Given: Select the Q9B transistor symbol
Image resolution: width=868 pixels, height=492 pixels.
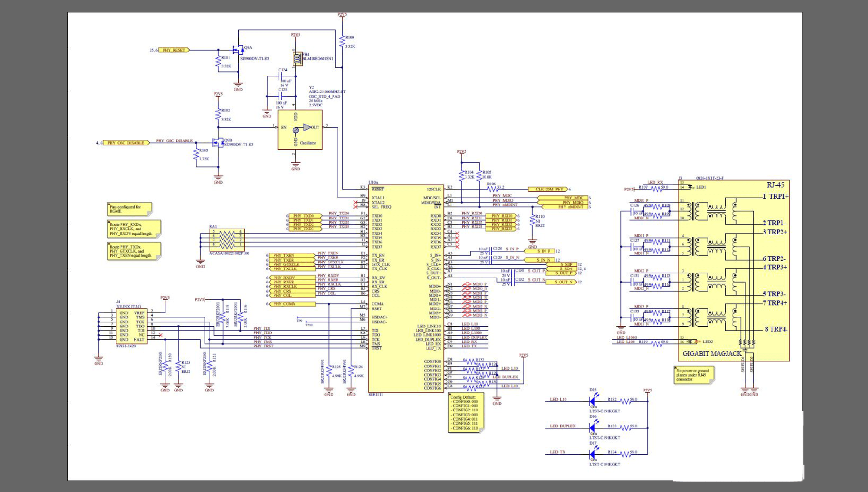Looking at the screenshot, I should pyautogui.click(x=218, y=142).
